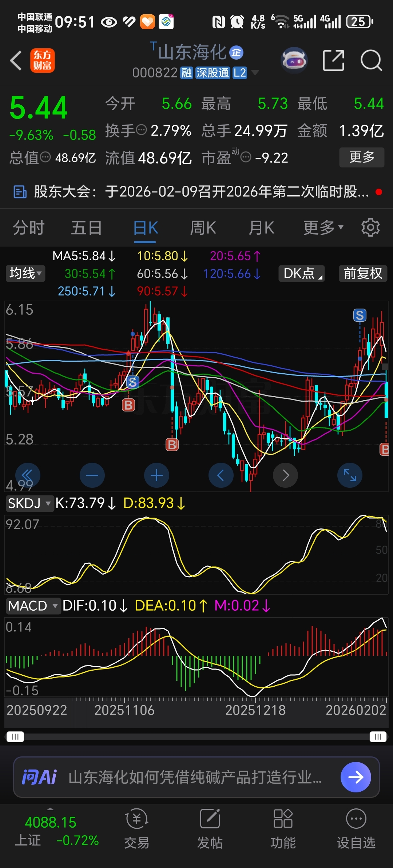Screen dimensions: 393x868
Task: Open SKDJ indicator dropdown
Action: (x=29, y=503)
